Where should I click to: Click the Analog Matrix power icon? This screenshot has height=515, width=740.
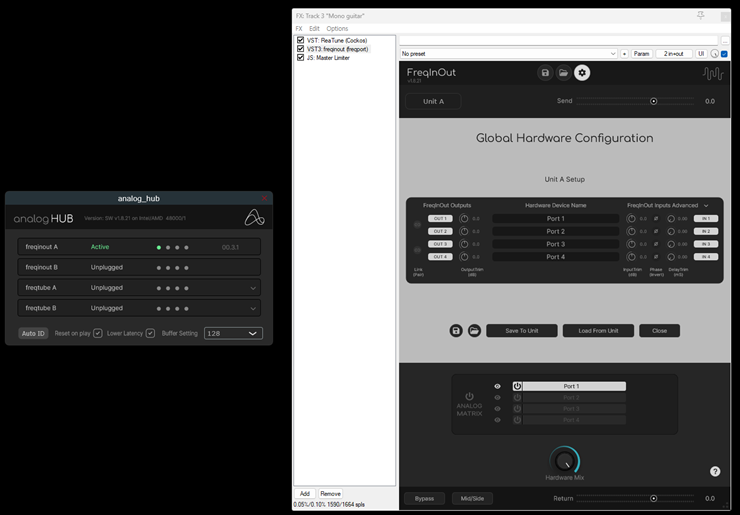(469, 396)
